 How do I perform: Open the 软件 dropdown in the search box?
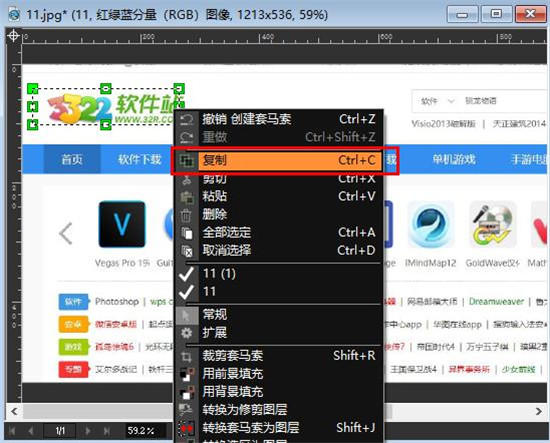[438, 101]
